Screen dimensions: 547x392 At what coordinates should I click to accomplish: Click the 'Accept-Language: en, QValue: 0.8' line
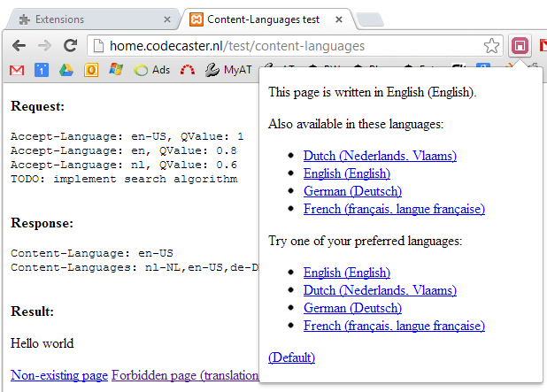coord(124,150)
